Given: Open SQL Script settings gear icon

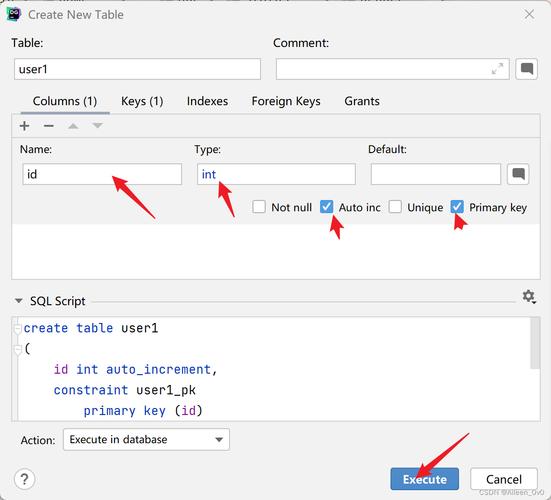Looking at the screenshot, I should pyautogui.click(x=529, y=297).
